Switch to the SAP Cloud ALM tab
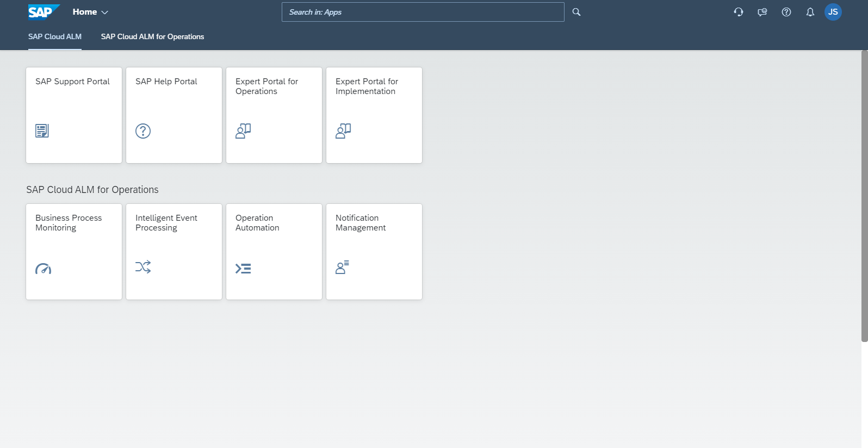The width and height of the screenshot is (868, 448). click(x=55, y=37)
